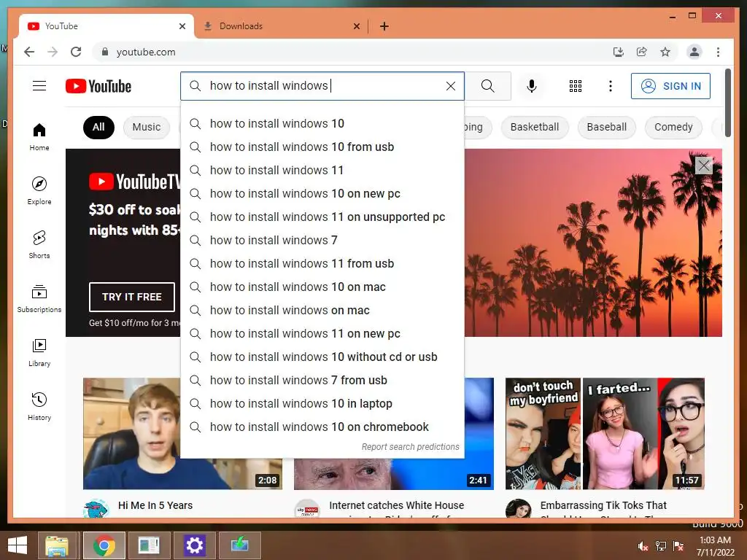This screenshot has width=747, height=560.
Task: Choose suggestion windows 11 from usb
Action: pyautogui.click(x=322, y=264)
